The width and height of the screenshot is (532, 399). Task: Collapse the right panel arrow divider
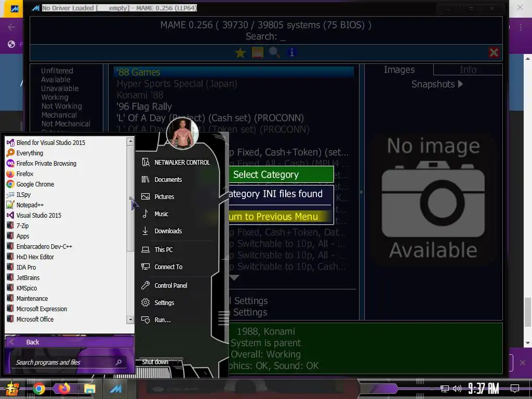362,192
